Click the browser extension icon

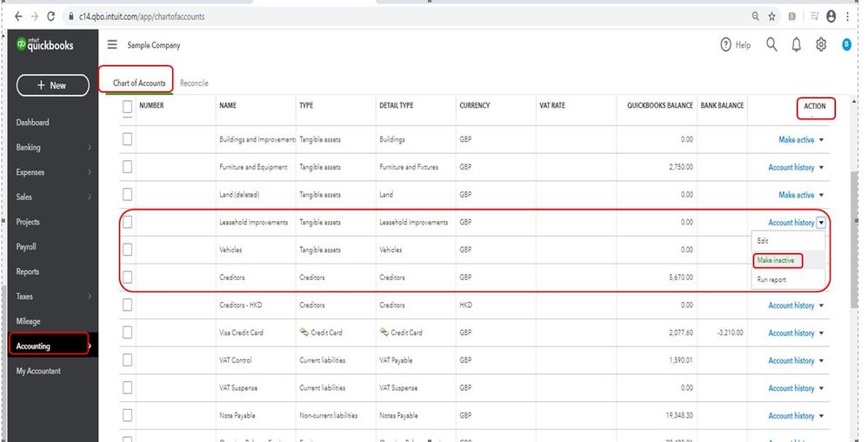pyautogui.click(x=792, y=17)
